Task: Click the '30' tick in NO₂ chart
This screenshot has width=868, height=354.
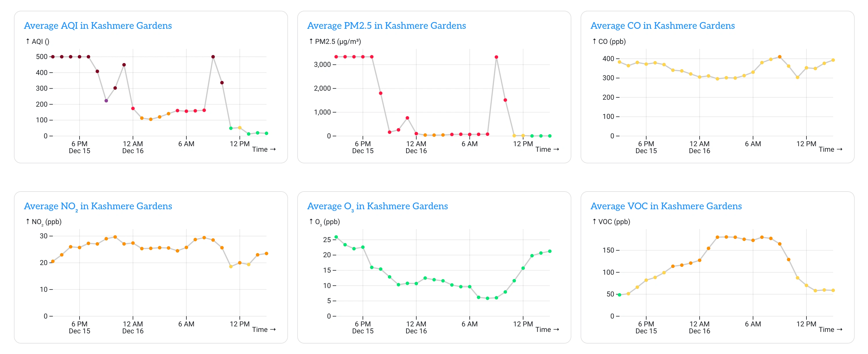Action: (44, 236)
